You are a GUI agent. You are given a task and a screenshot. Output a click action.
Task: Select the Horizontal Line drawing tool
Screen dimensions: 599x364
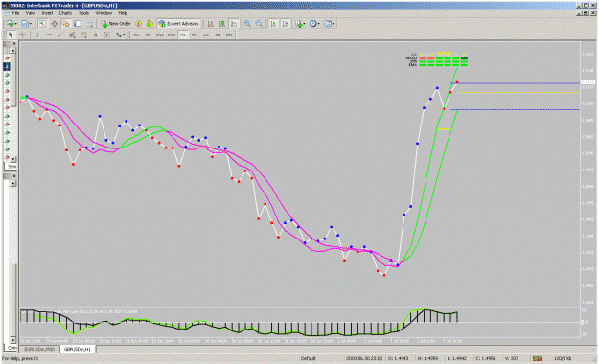(49, 34)
